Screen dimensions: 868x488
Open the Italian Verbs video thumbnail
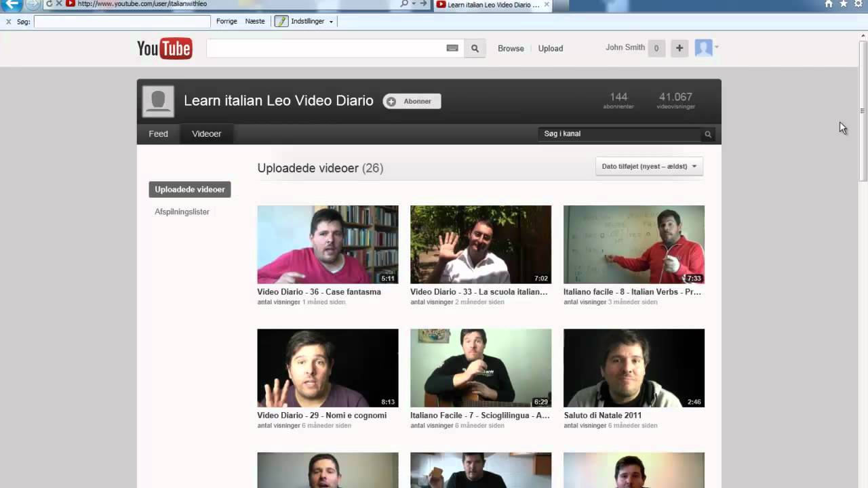tap(634, 245)
